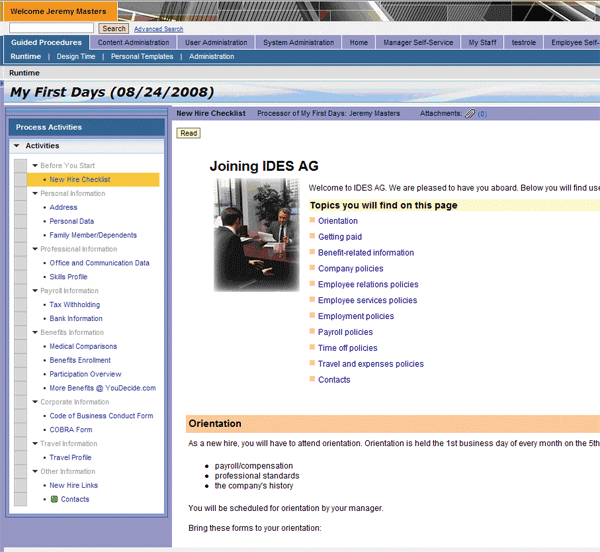Screen dimensions: 600x552
Task: Collapse the Benefits Information group
Action: pos(35,332)
